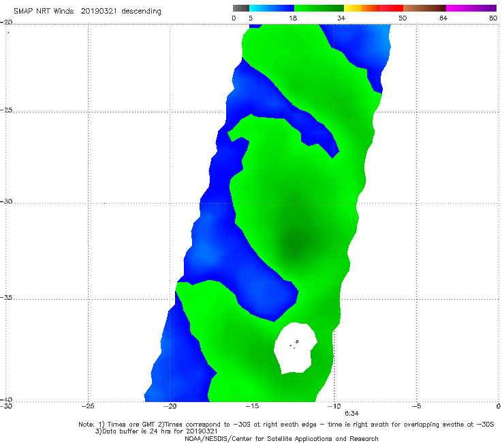504x443 pixels.
Task: Click the blue segment of the color bar
Action: (x=272, y=8)
